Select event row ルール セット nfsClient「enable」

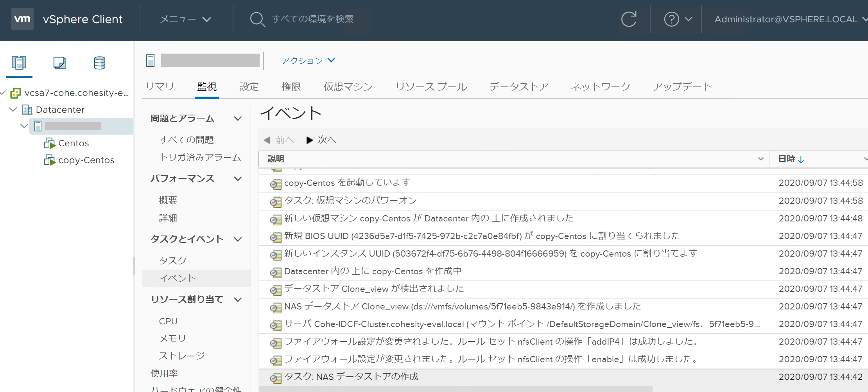563,360
